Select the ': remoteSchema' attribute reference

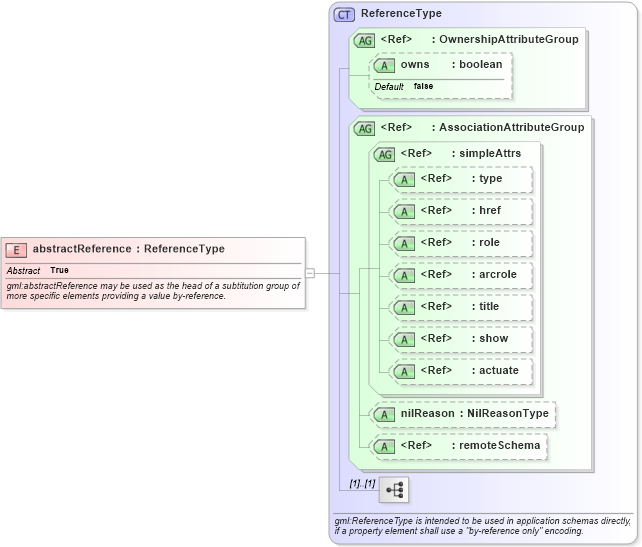(x=496, y=445)
